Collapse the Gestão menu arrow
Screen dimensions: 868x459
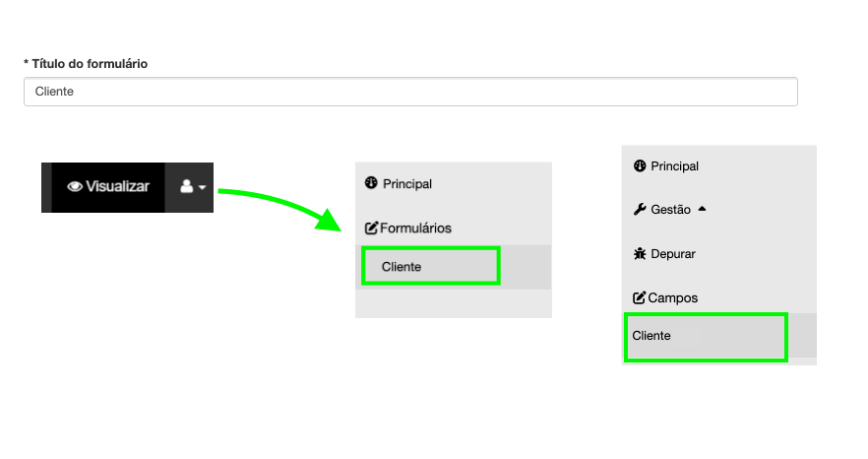pos(702,209)
